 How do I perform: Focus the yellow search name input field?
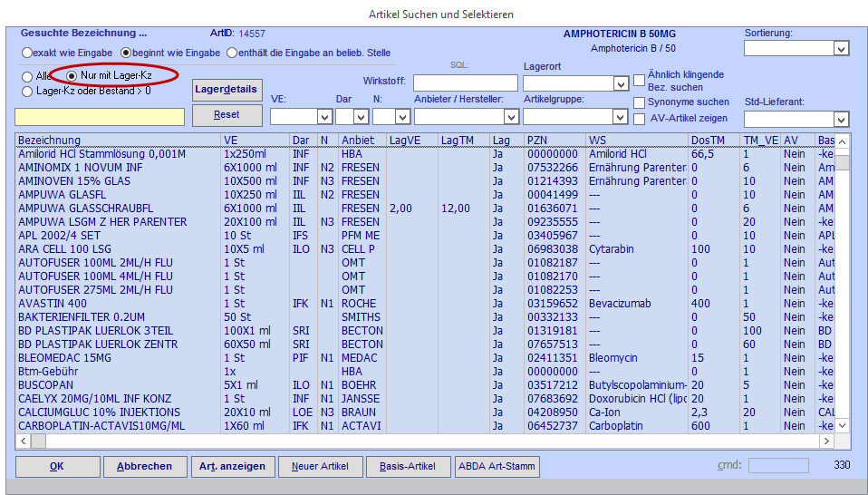[x=100, y=117]
